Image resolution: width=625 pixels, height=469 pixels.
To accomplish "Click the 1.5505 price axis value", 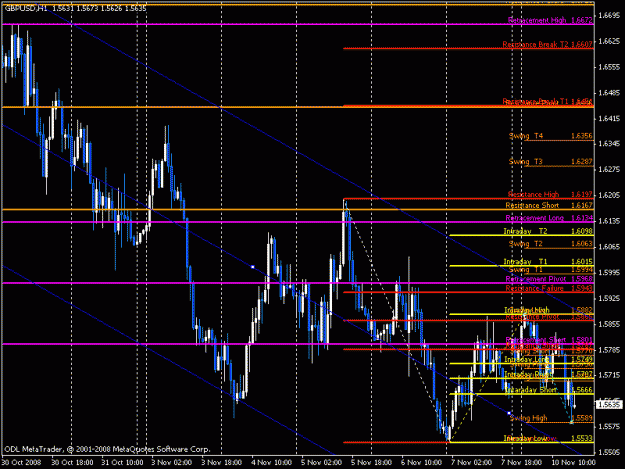I will 609,452.
